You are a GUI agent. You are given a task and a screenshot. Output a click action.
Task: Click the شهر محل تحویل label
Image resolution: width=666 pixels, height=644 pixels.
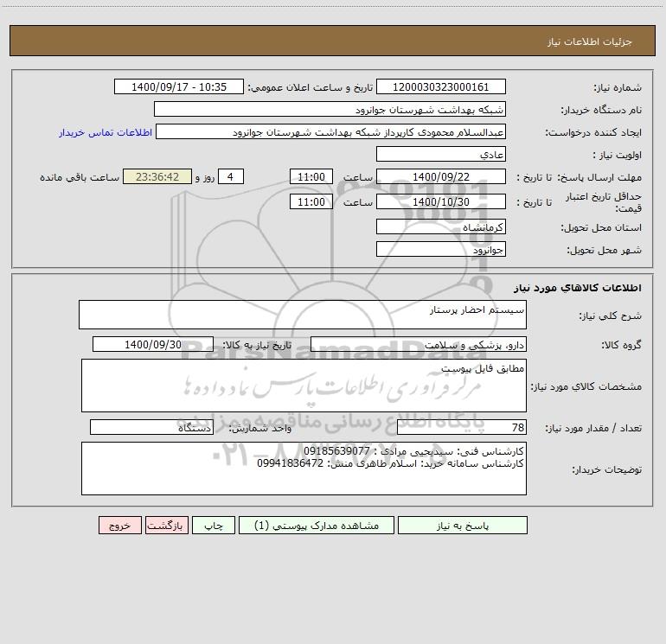tap(605, 251)
